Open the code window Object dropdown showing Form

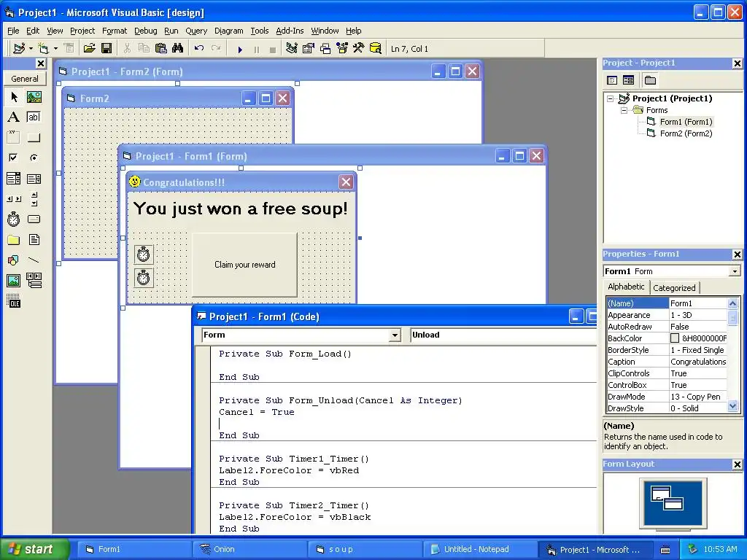point(395,335)
